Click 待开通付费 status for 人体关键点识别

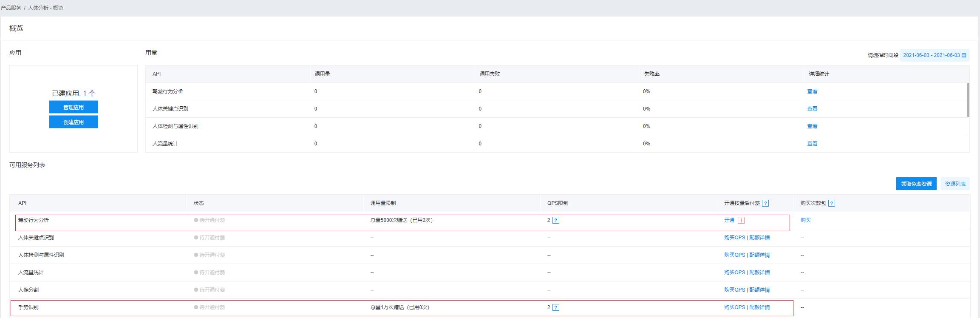(x=210, y=238)
